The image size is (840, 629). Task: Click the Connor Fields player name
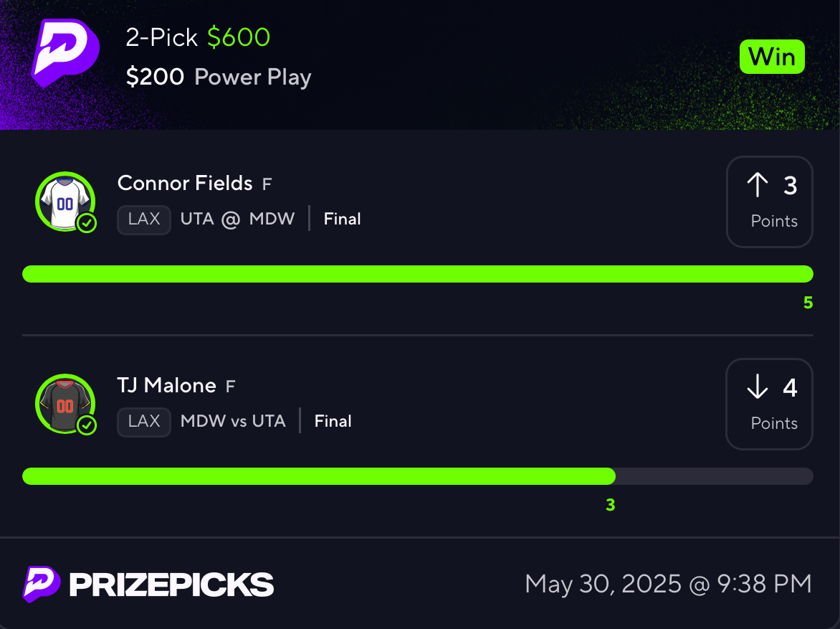tap(185, 184)
